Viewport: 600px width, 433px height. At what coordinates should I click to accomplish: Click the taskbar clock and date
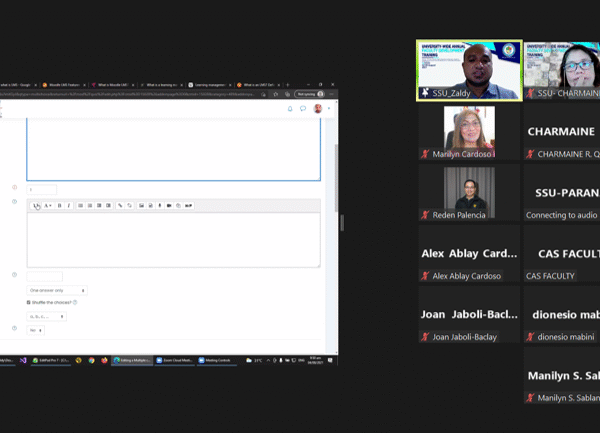[316, 360]
